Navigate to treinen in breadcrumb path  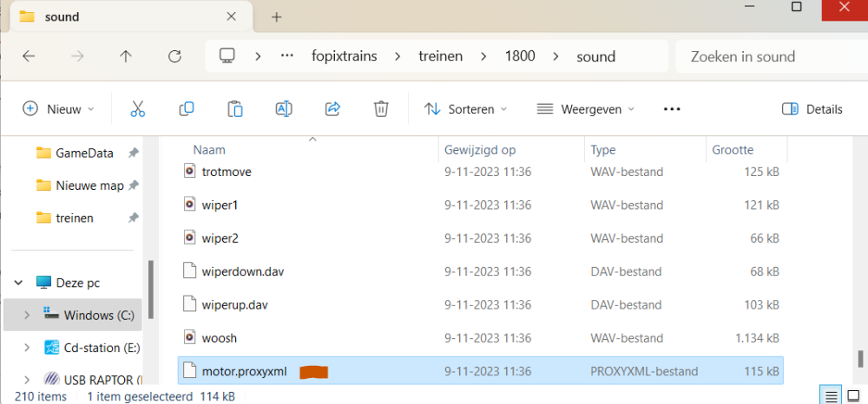439,56
